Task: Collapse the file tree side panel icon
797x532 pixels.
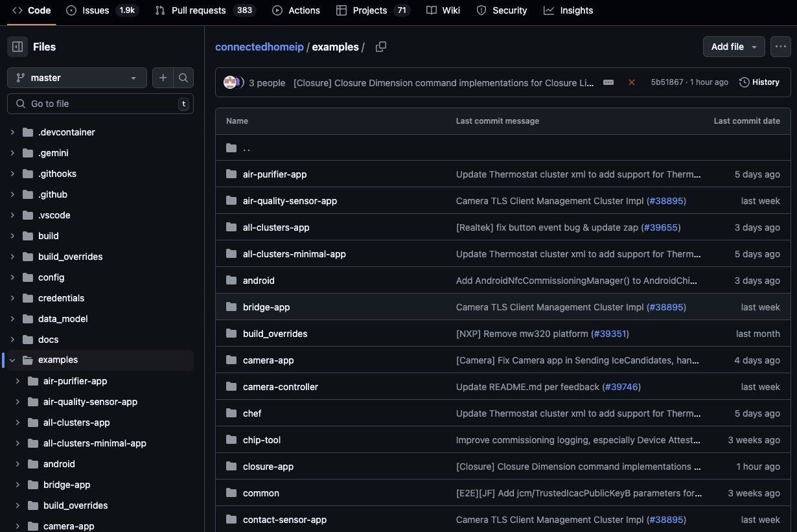Action: pyautogui.click(x=17, y=47)
